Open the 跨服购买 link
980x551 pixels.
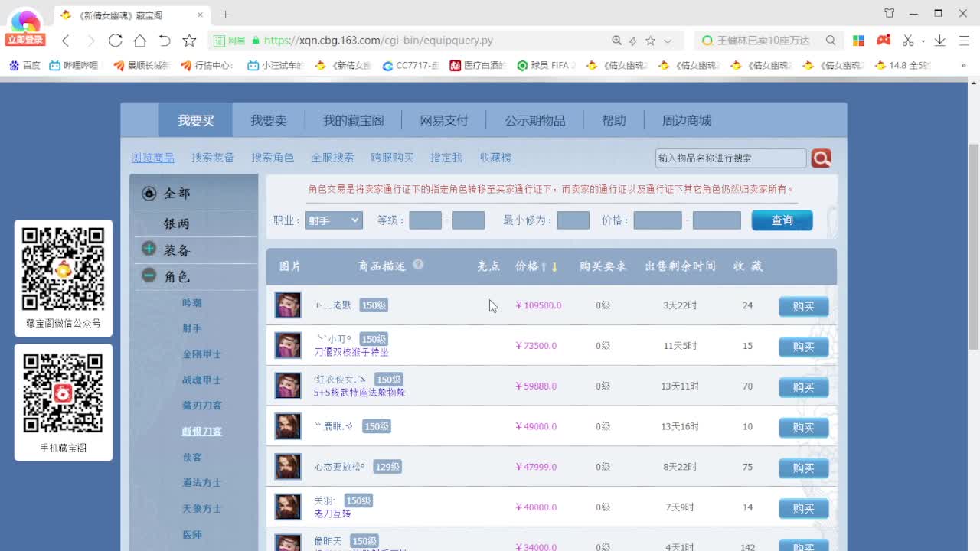coord(390,158)
